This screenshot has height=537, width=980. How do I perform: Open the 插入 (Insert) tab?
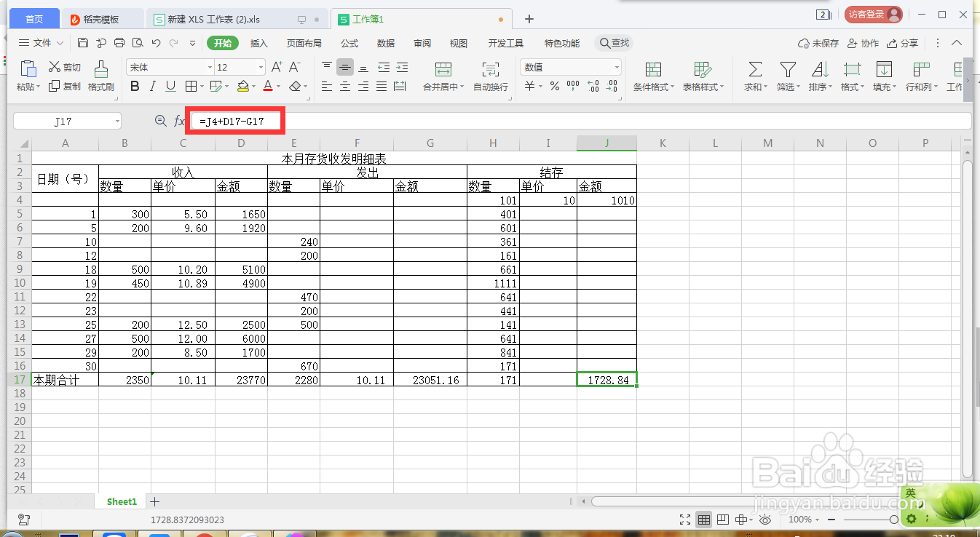point(259,43)
